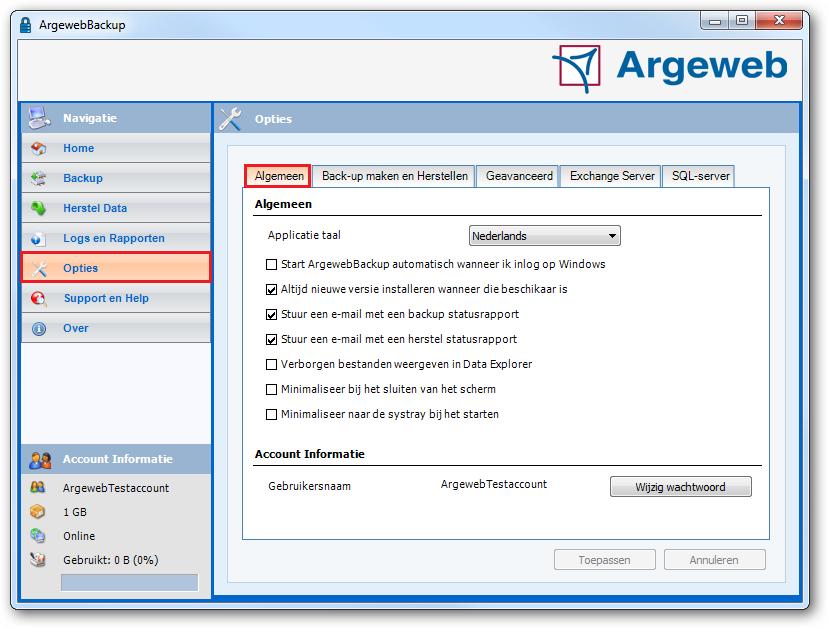Click the ArgewebBackup lock icon in title bar
This screenshot has width=828, height=628.
[x=25, y=25]
